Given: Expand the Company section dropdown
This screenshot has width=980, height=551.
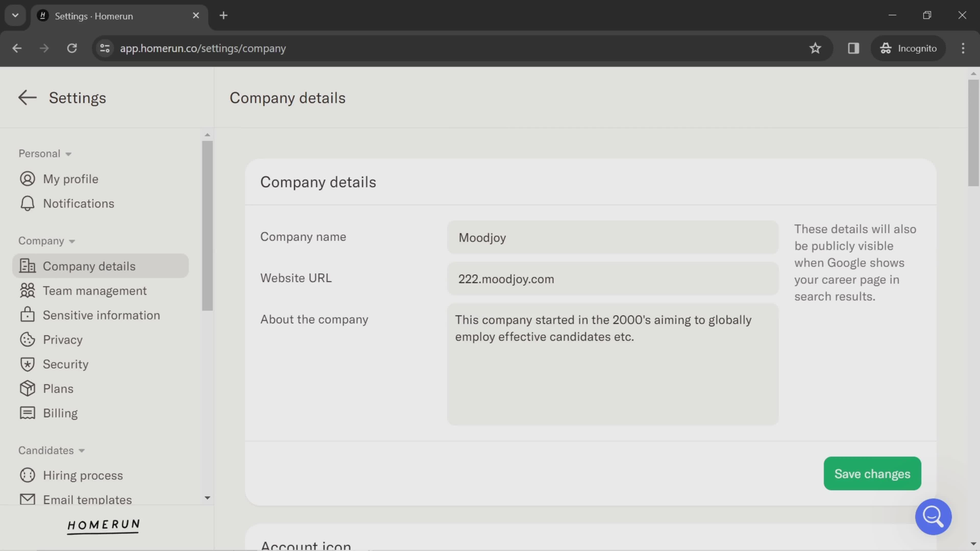Looking at the screenshot, I should point(46,241).
